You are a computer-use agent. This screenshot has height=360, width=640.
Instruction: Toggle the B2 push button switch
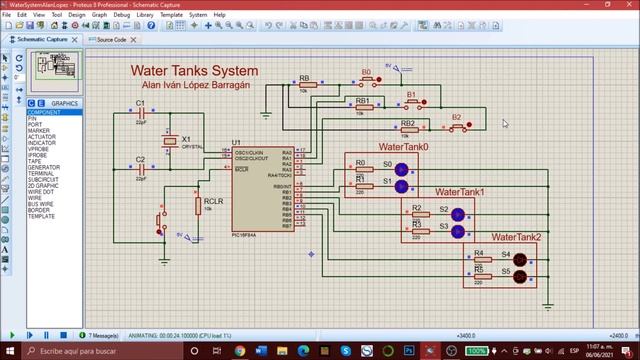point(460,127)
